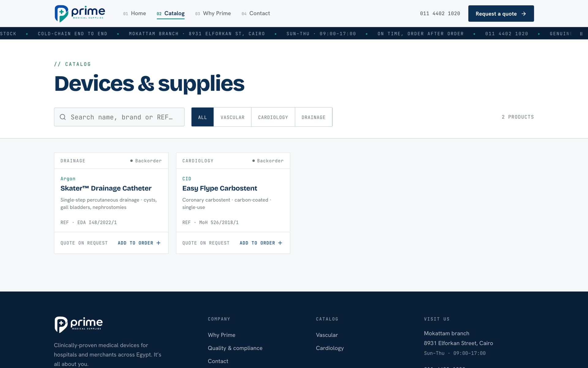Viewport: 588px width, 368px height.
Task: Open the Catalog nav item
Action: click(171, 13)
